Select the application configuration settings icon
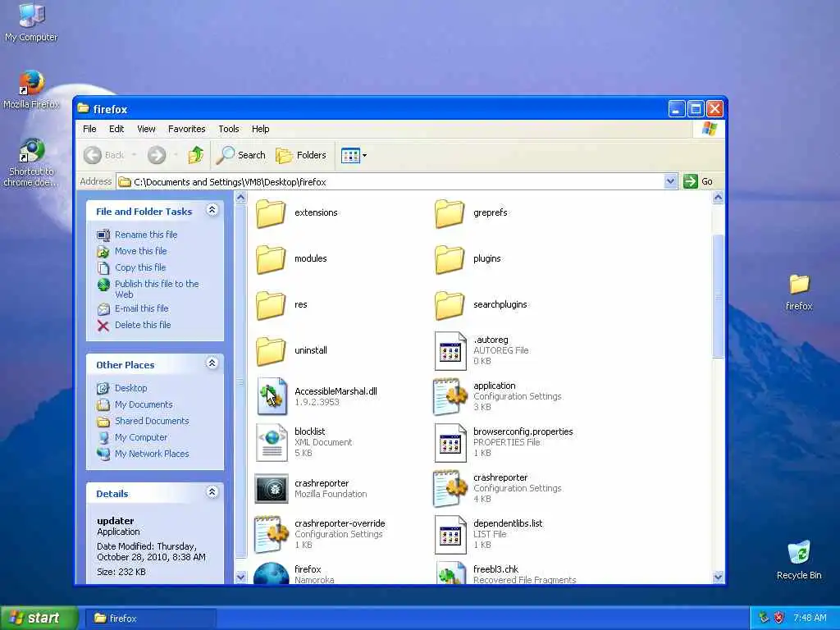840x630 pixels. click(450, 397)
